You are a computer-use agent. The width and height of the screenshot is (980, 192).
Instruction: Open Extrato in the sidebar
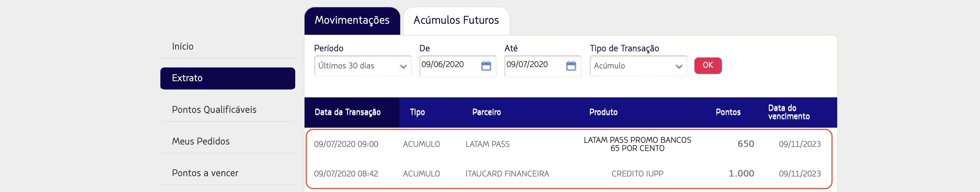pos(227,78)
